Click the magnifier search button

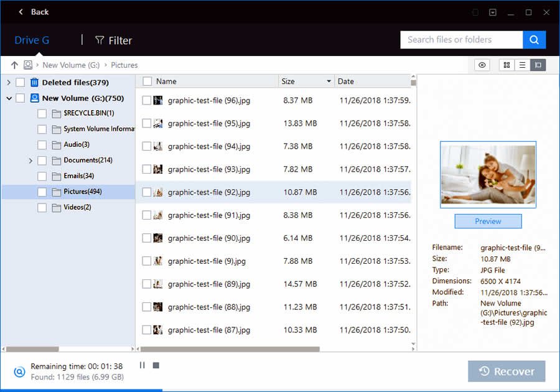[534, 40]
